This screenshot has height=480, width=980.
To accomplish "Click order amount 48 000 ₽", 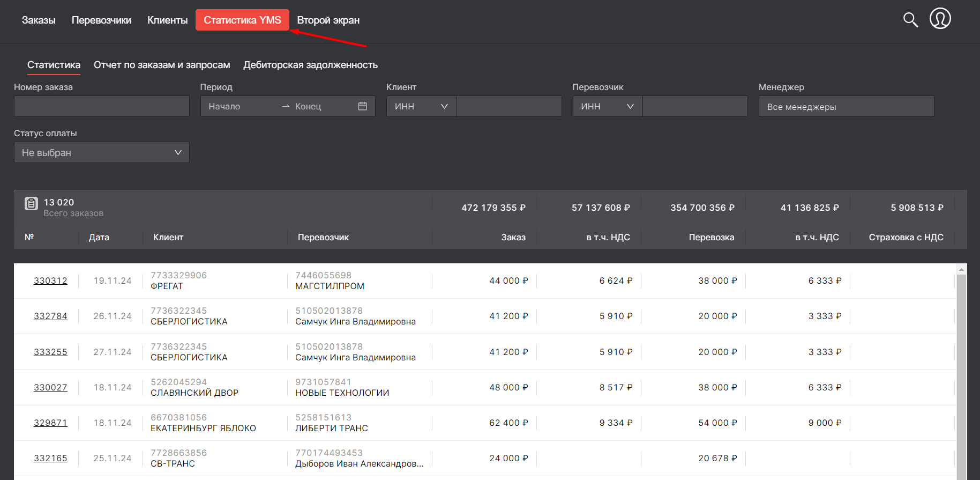I will (508, 387).
